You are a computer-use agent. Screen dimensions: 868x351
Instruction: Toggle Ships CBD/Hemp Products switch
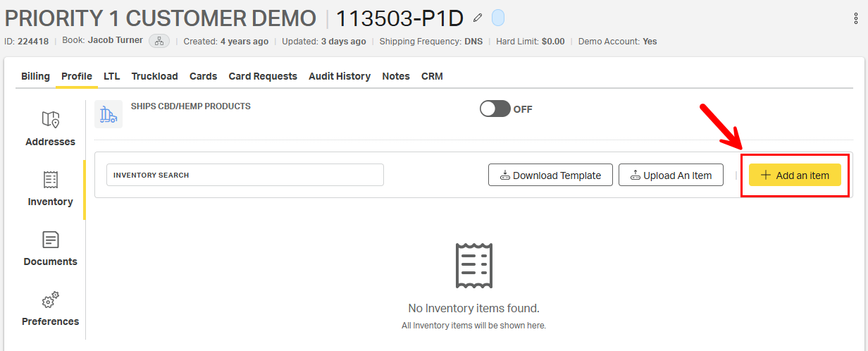(495, 109)
